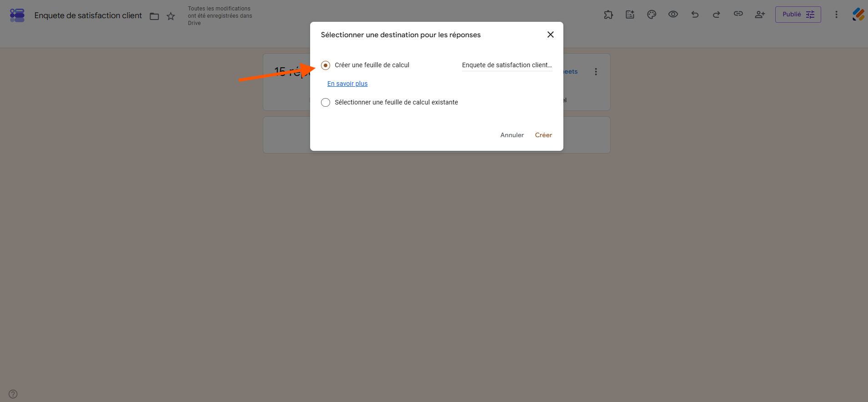Open the add-ons puzzle icon
The image size is (868, 402).
608,15
